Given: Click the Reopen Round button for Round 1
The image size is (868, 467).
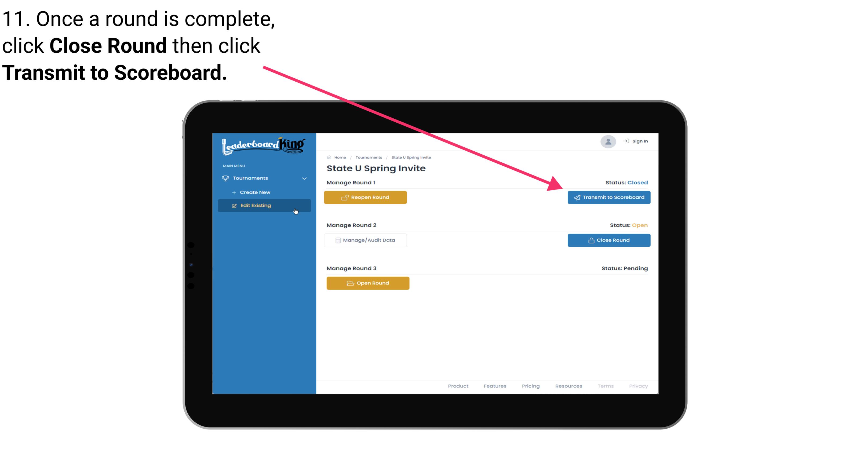Looking at the screenshot, I should 366,197.
